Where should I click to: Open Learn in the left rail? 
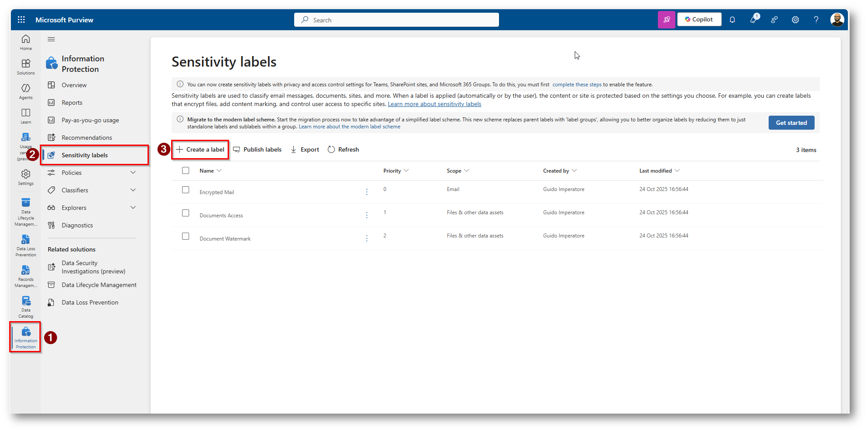[26, 116]
